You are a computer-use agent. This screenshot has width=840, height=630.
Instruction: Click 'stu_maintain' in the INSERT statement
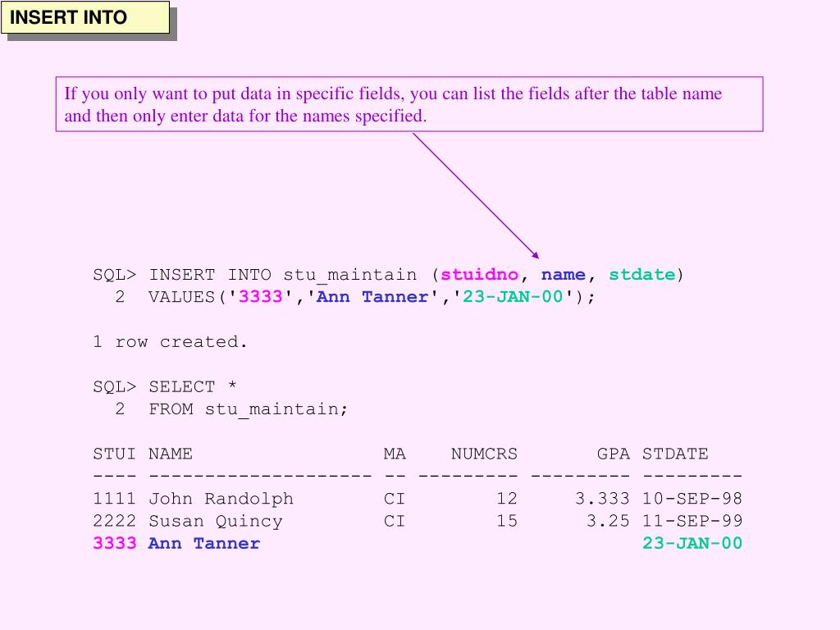click(349, 275)
